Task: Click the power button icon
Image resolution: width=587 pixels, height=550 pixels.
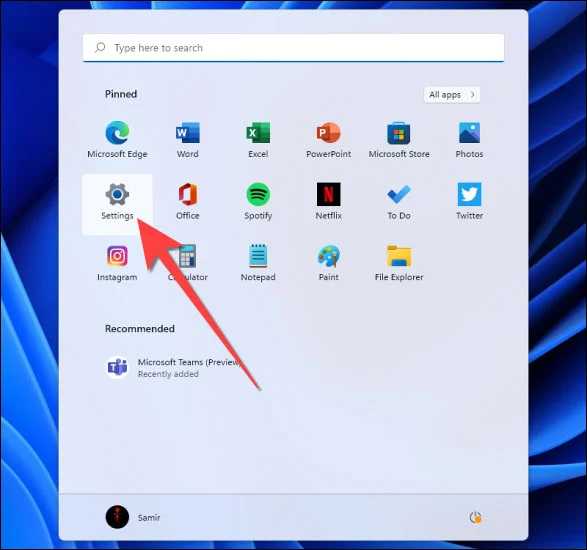Action: point(475,518)
